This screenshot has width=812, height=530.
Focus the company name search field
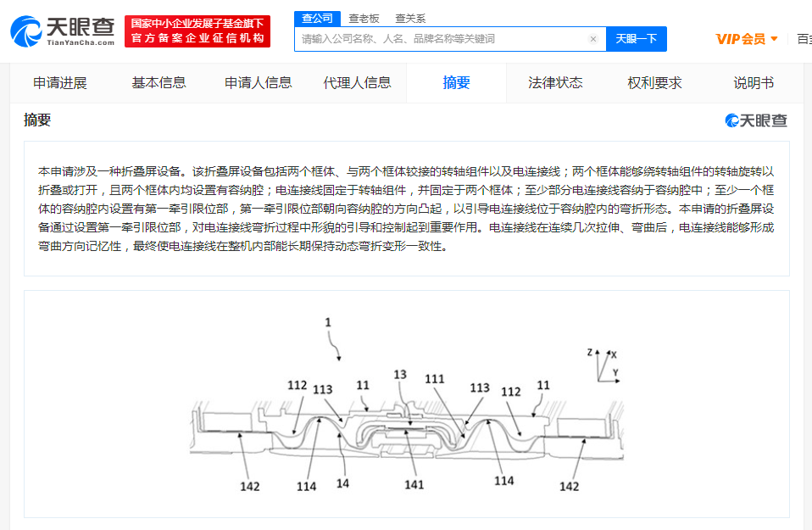tap(444, 39)
